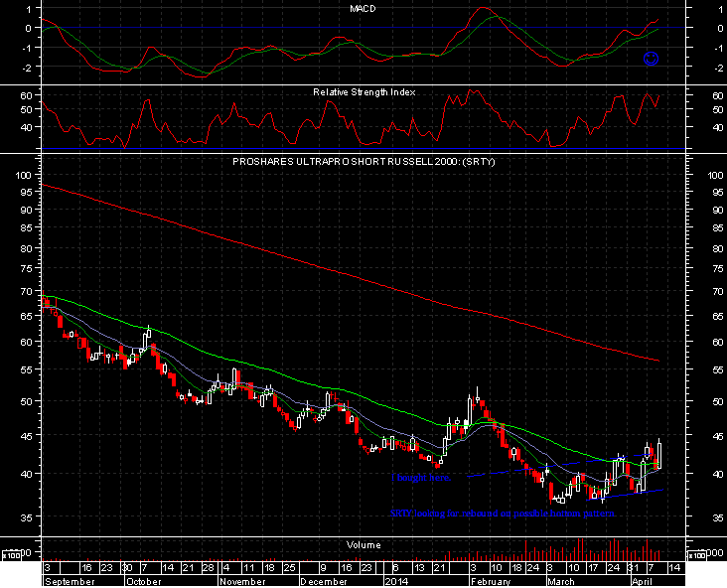
Task: Select the "I bought here." annotation
Action: pos(421,477)
